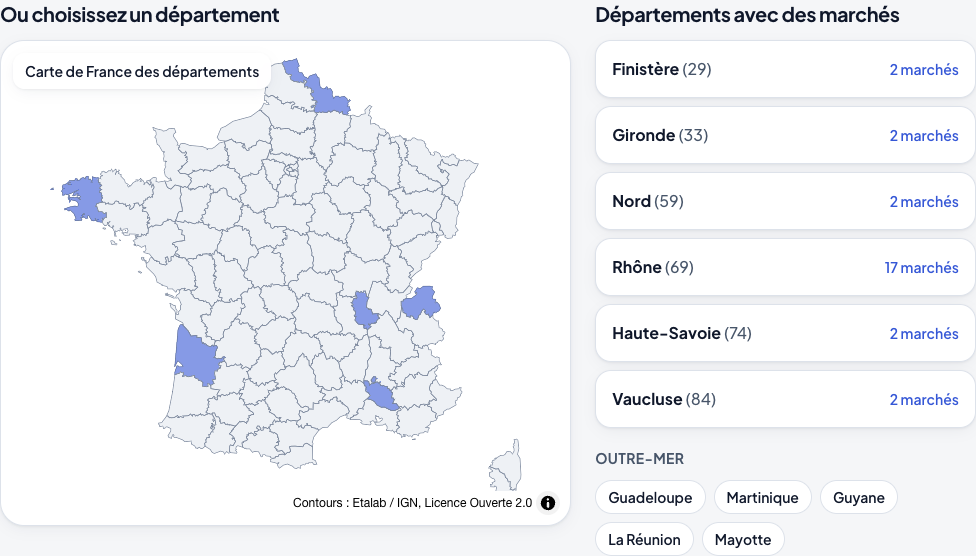Click '2 marchés' link in Finistère row
The width and height of the screenshot is (976, 556).
[924, 70]
